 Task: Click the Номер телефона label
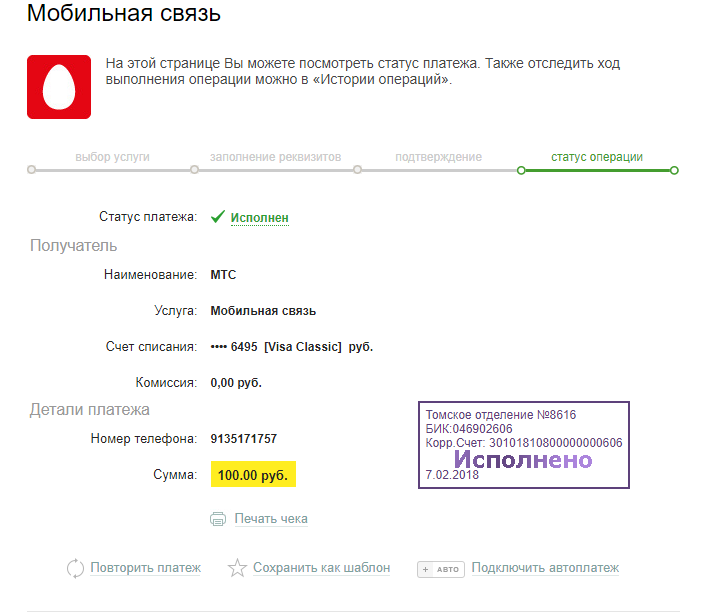pos(144,439)
